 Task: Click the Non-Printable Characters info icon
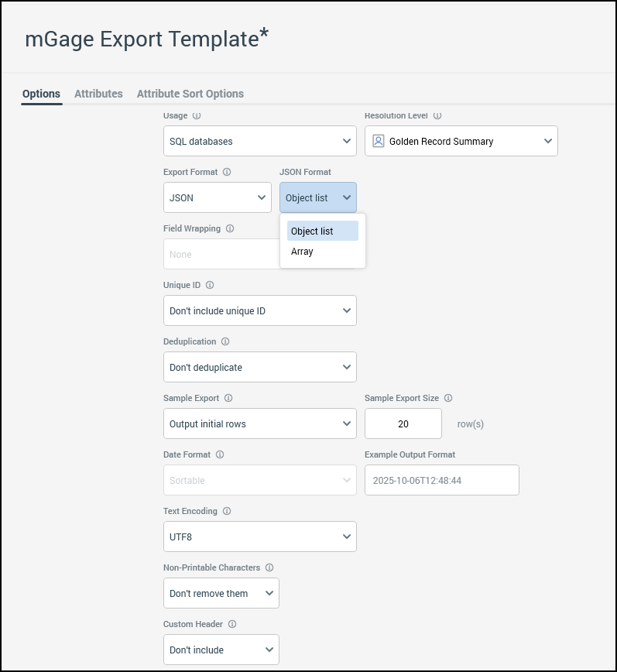point(269,568)
